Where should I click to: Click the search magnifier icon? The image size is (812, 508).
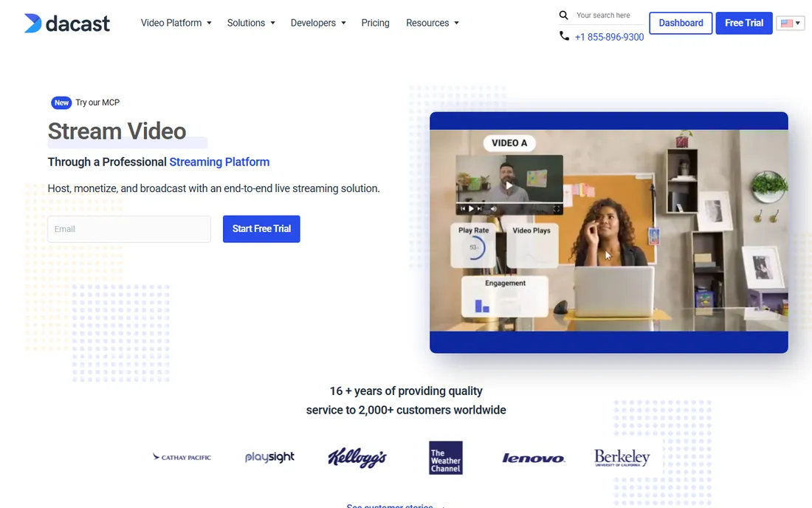(563, 15)
